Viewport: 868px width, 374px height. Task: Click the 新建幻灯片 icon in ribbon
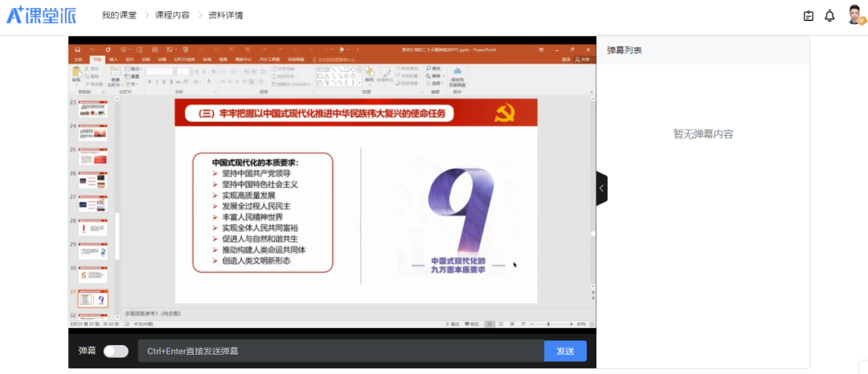pyautogui.click(x=115, y=75)
